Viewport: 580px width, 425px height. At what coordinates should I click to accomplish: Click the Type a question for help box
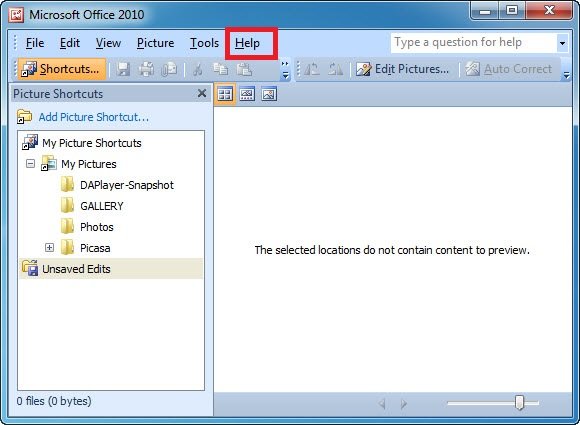click(473, 43)
